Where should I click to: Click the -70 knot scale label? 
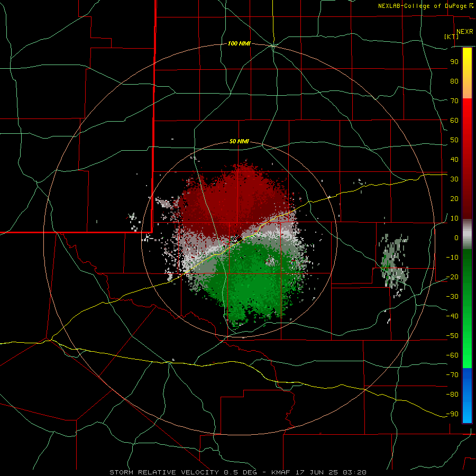(452, 375)
